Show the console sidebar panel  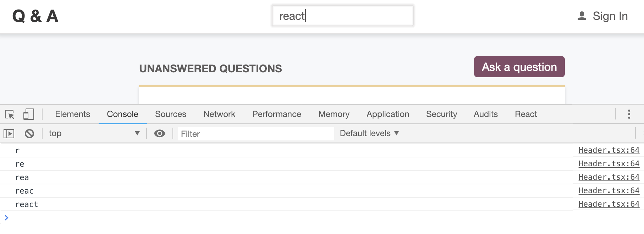point(9,134)
